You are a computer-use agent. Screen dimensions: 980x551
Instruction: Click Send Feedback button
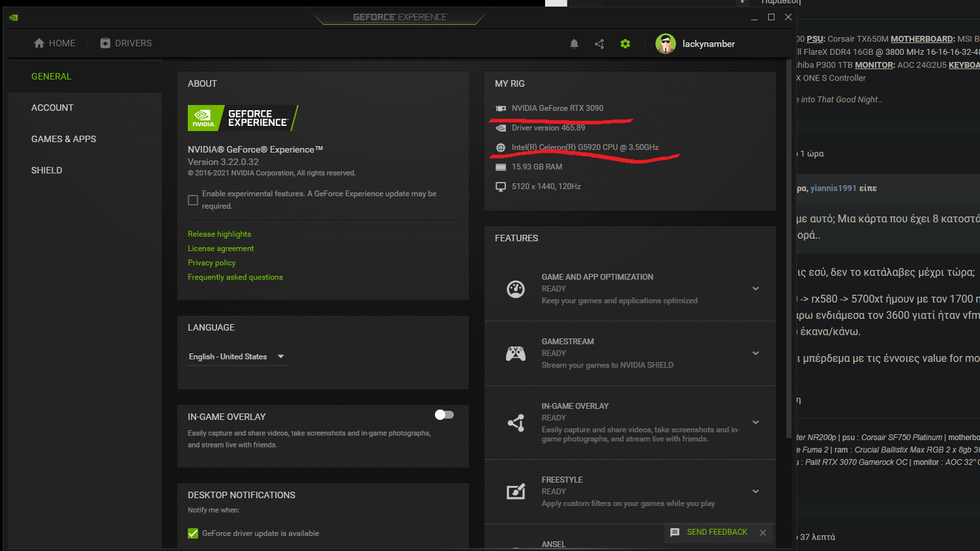[x=717, y=532]
